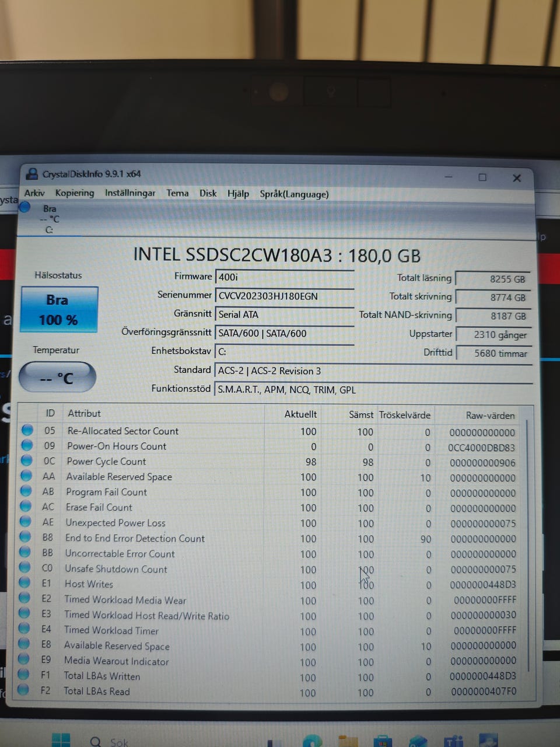The height and width of the screenshot is (747, 560).
Task: Click the Bra 100 % health status button
Action: [x=59, y=309]
